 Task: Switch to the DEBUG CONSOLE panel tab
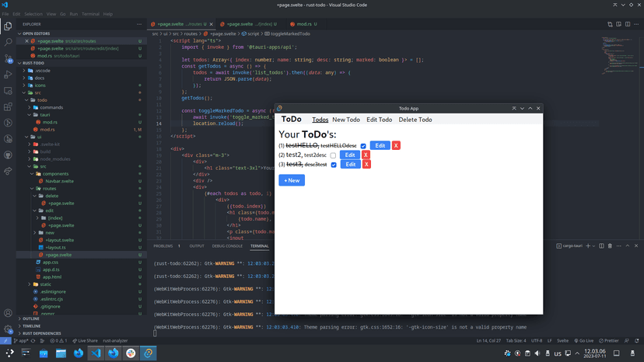(227, 245)
